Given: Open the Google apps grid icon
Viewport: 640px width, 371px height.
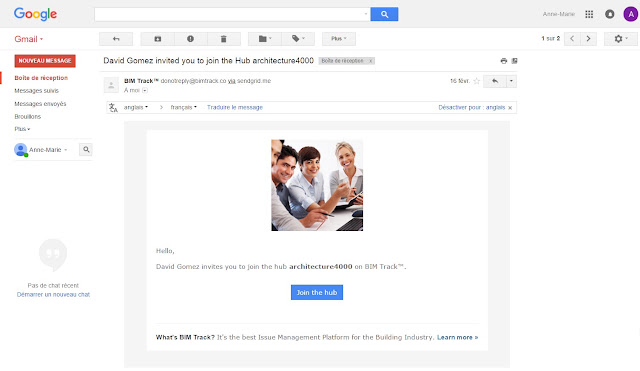Looking at the screenshot, I should tap(589, 14).
